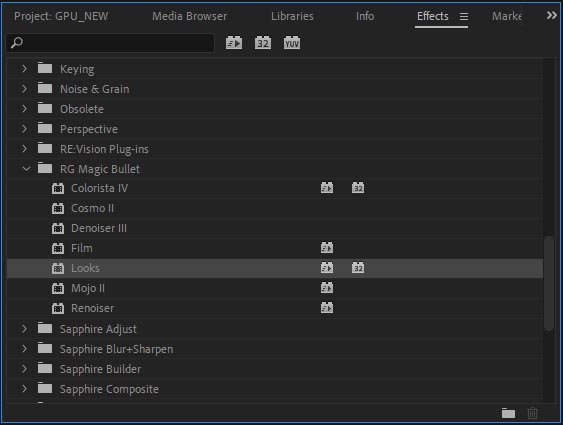The image size is (563, 425).
Task: Click Mojo II accelerated effect badge
Action: point(327,288)
